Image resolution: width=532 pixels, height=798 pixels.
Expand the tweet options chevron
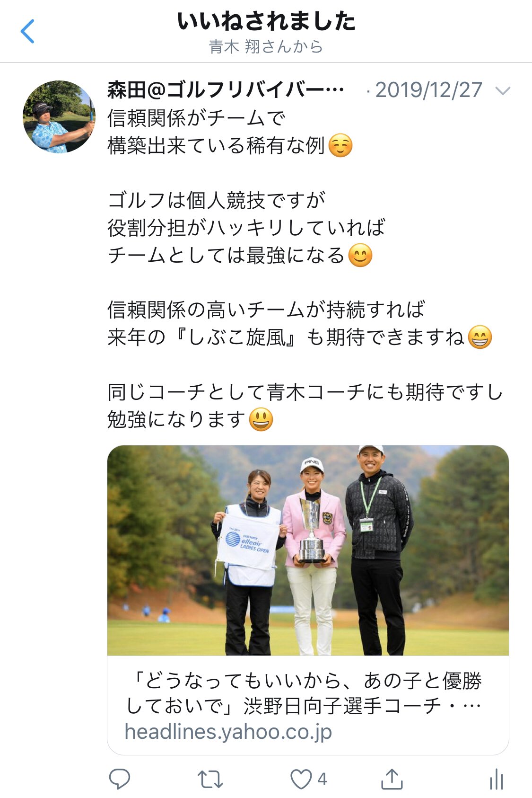pos(503,90)
